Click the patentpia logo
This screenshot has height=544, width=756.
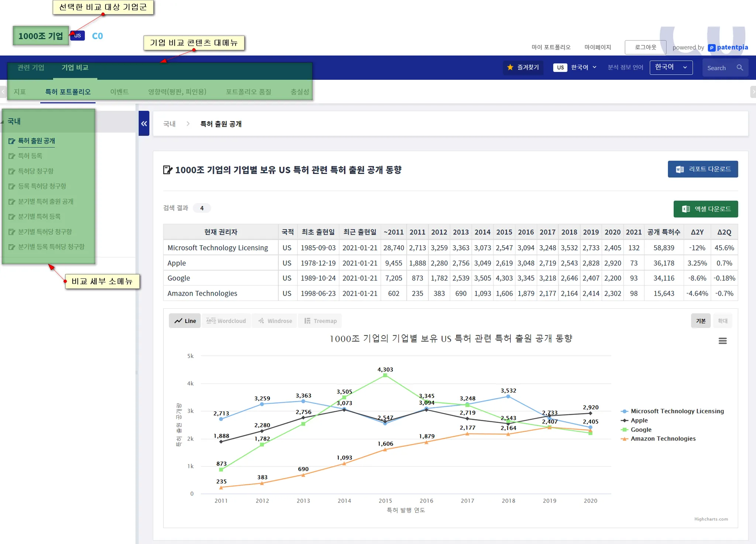click(728, 47)
